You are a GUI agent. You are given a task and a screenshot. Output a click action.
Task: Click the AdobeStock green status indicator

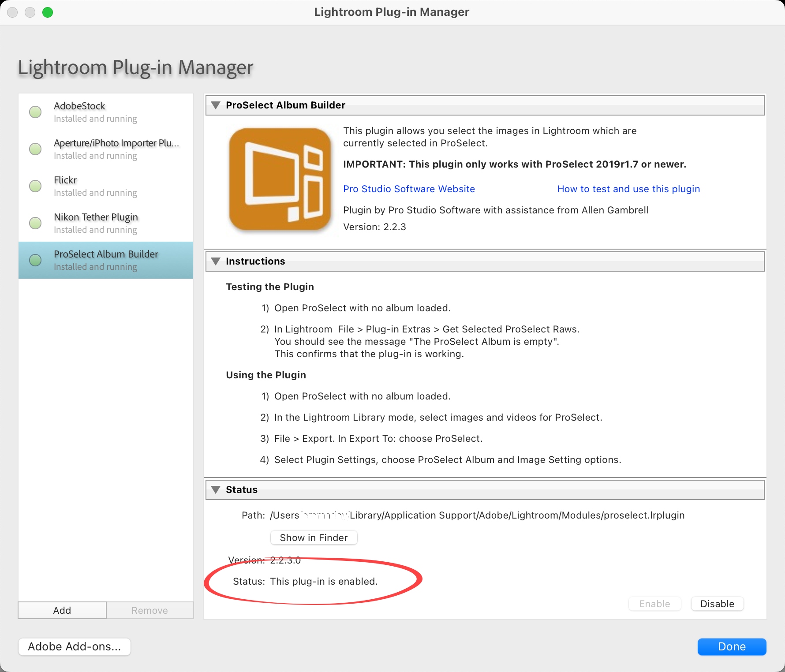[35, 112]
